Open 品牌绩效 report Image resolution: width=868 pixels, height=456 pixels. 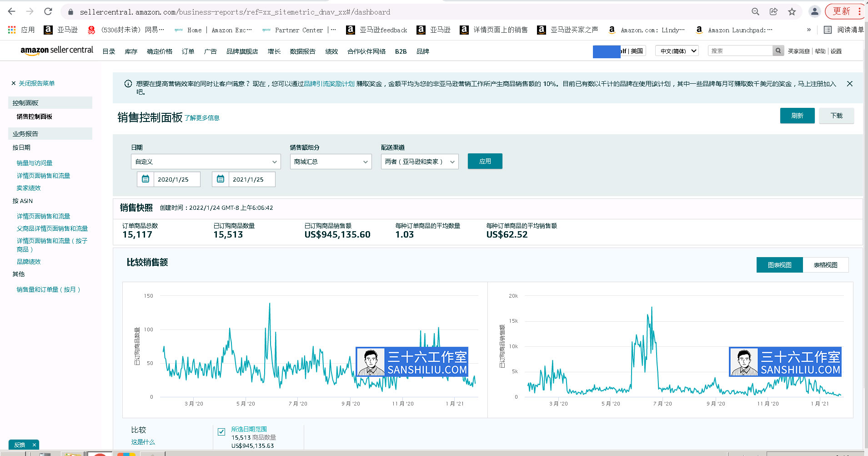point(29,262)
